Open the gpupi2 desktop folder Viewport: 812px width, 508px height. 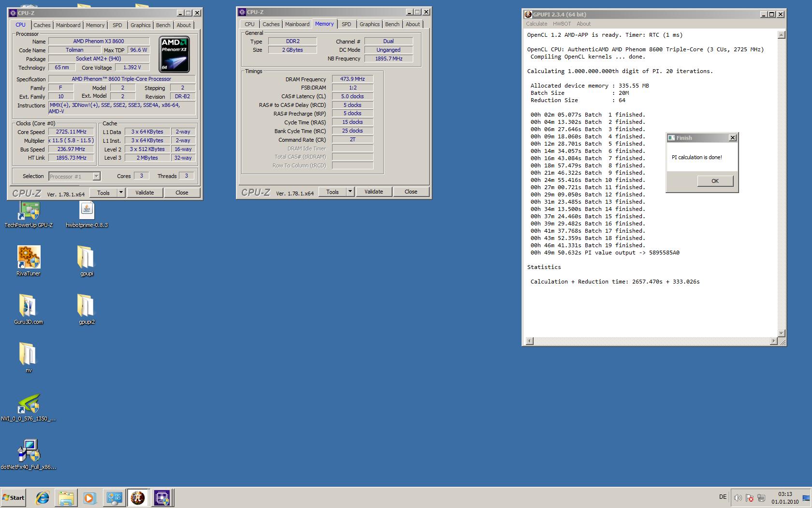(87, 310)
